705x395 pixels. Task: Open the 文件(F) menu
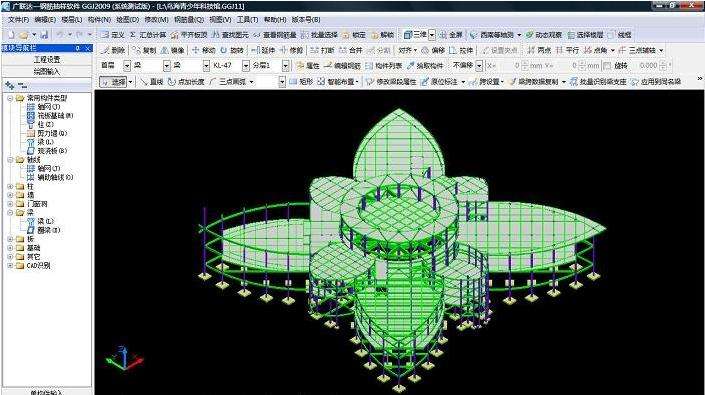pyautogui.click(x=18, y=20)
